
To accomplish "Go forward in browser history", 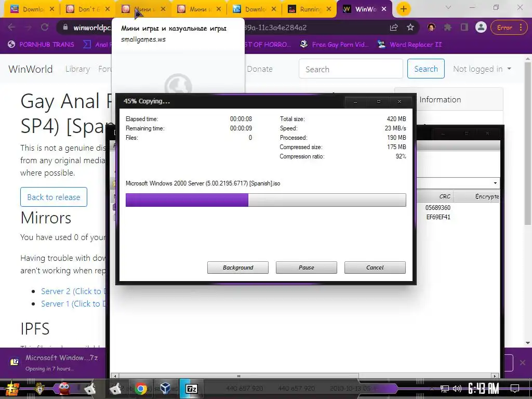I will coord(28,28).
